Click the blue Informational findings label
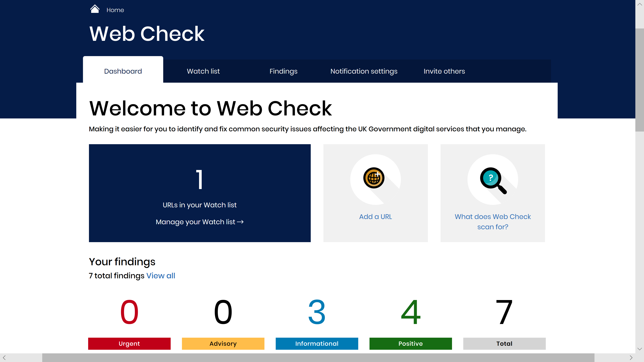The height and width of the screenshot is (362, 644). 317,343
